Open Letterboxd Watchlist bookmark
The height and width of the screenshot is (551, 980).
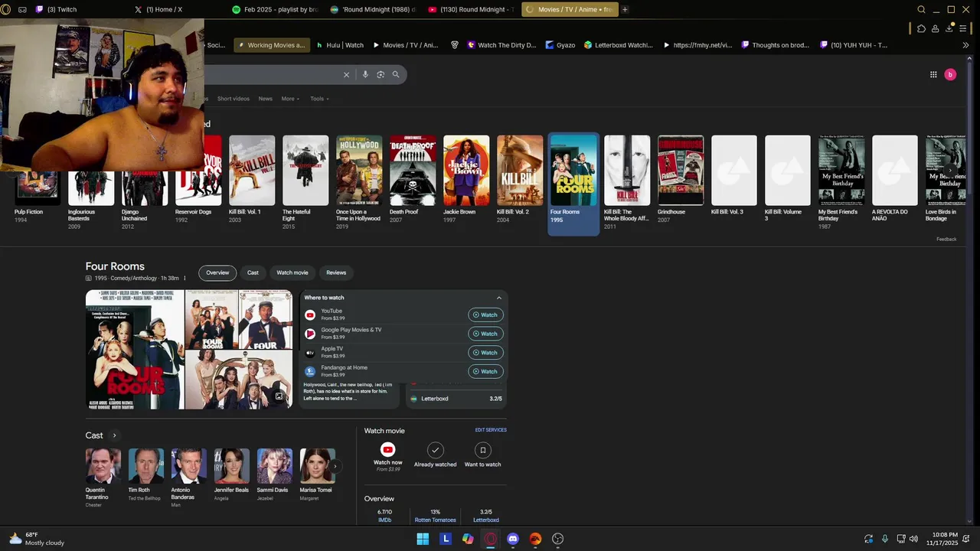(x=618, y=45)
